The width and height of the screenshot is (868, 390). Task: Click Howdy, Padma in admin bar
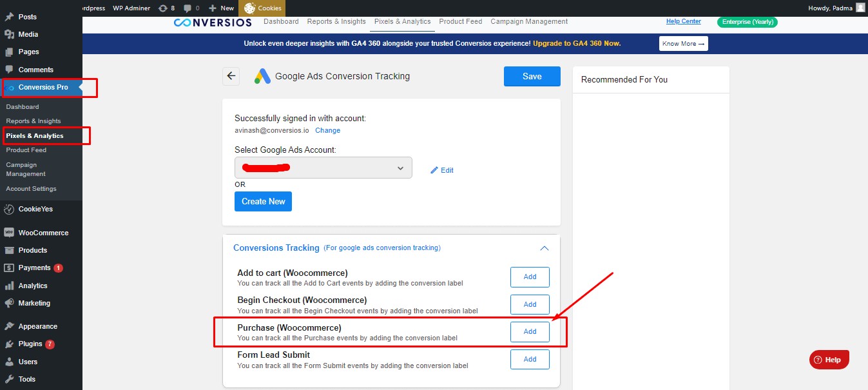830,8
